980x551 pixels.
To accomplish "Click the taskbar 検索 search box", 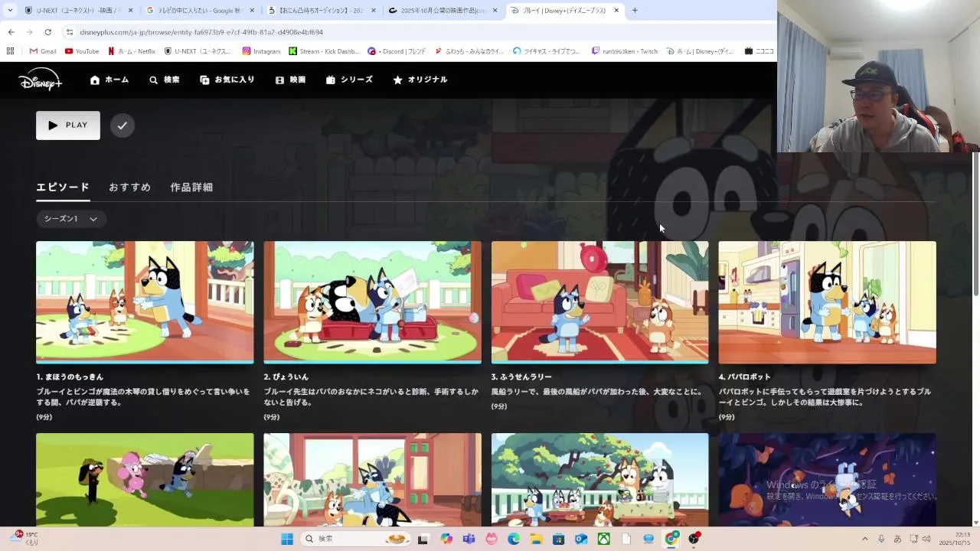I will click(x=356, y=539).
